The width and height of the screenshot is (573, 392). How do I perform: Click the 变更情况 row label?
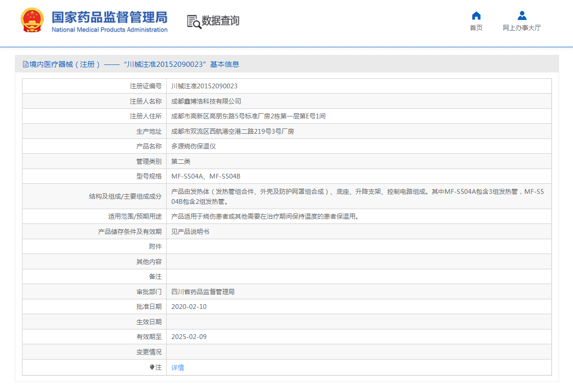coord(149,352)
